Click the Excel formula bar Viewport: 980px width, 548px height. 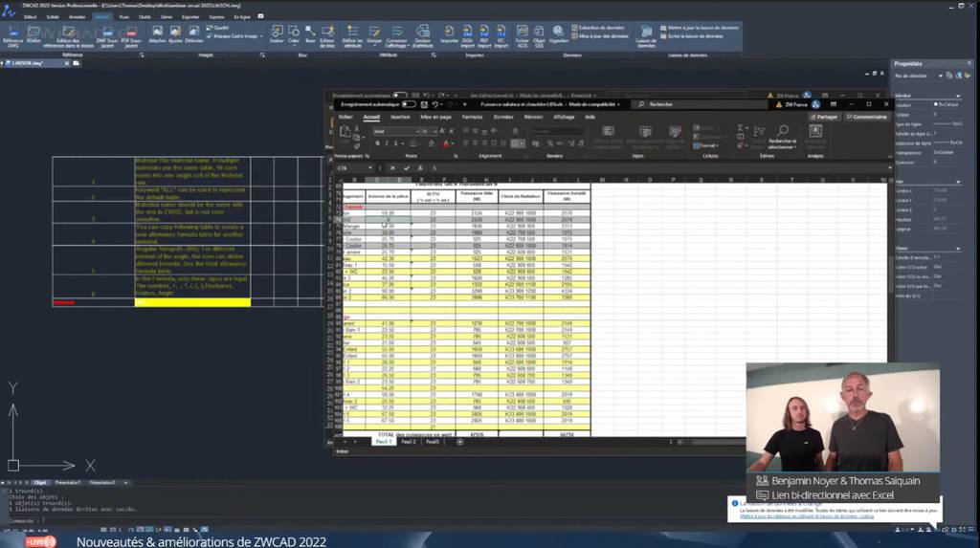pyautogui.click(x=659, y=168)
